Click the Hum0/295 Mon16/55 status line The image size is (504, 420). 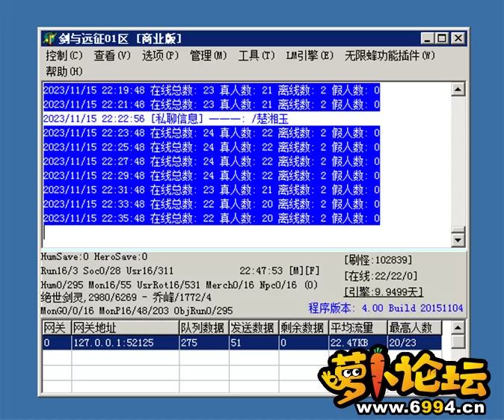[179, 285]
